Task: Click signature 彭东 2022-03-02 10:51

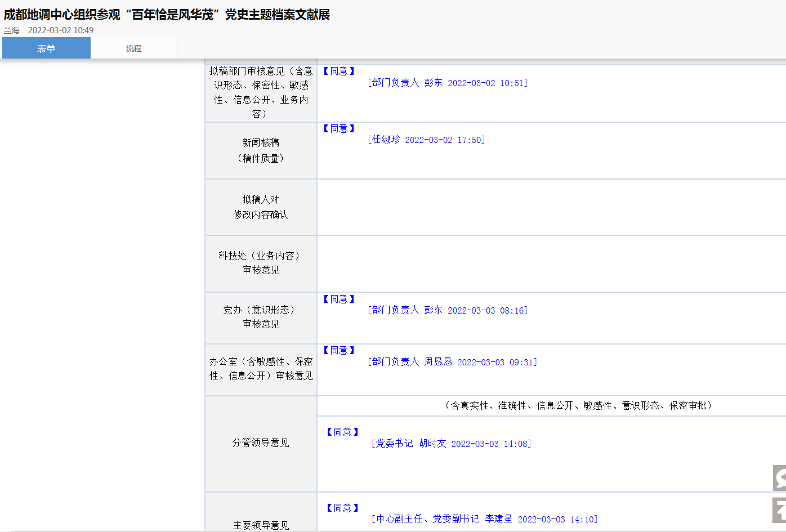Action: coord(448,83)
